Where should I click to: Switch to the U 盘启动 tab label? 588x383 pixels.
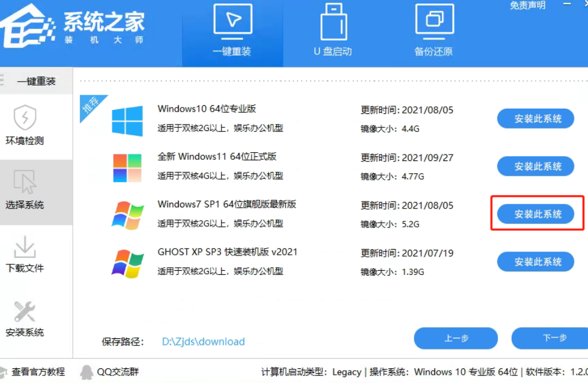[333, 51]
